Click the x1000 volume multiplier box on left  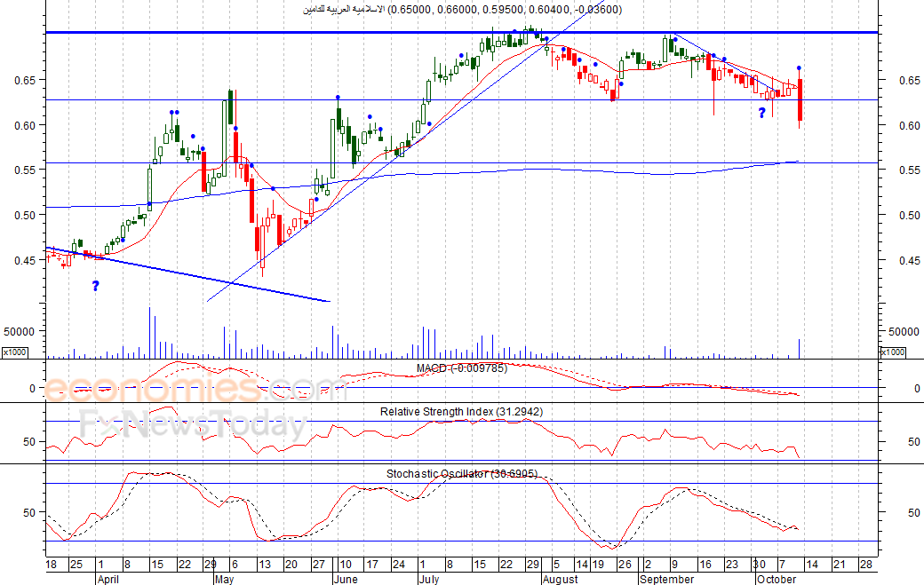click(14, 352)
